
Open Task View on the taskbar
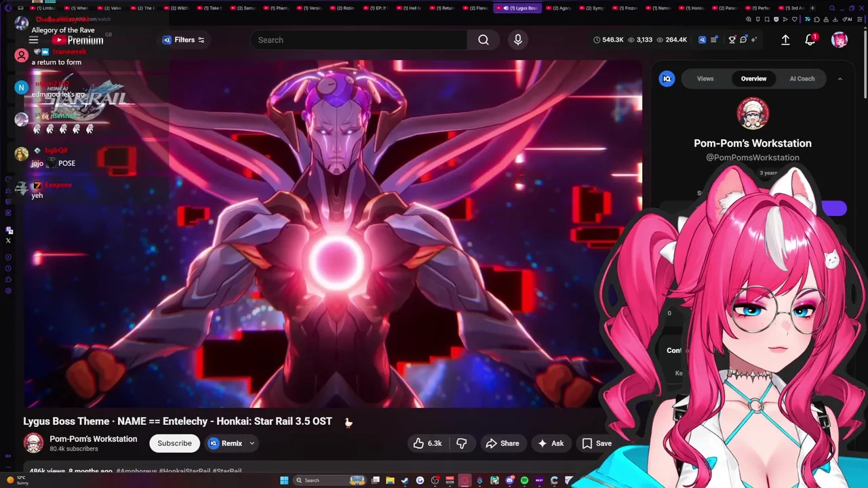click(375, 481)
